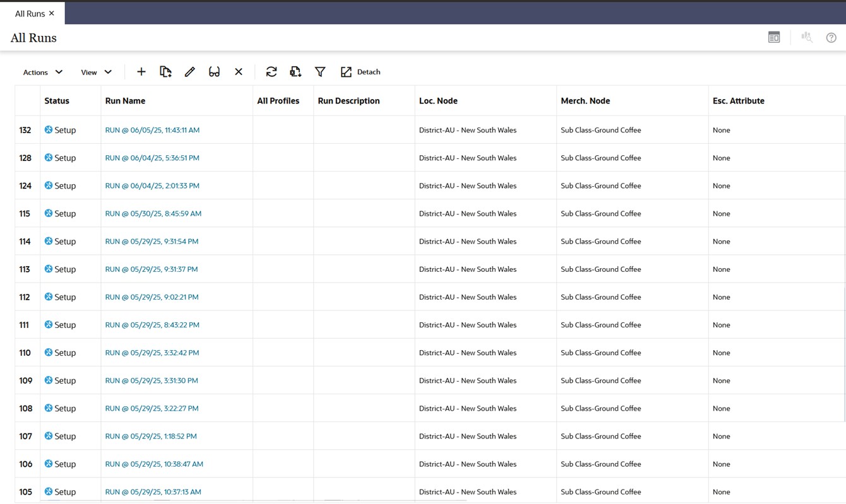Viewport: 846px width, 504px height.
Task: Click the Setup status icon in row 109
Action: click(49, 380)
